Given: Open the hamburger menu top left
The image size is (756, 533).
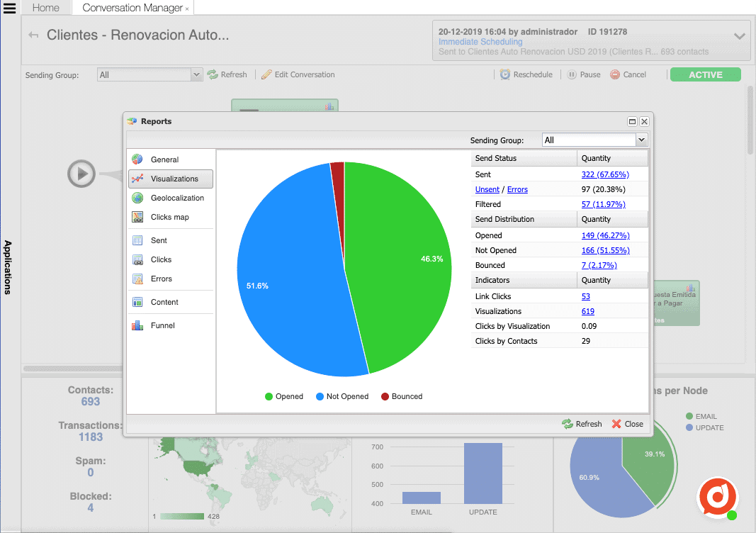Looking at the screenshot, I should (10, 8).
